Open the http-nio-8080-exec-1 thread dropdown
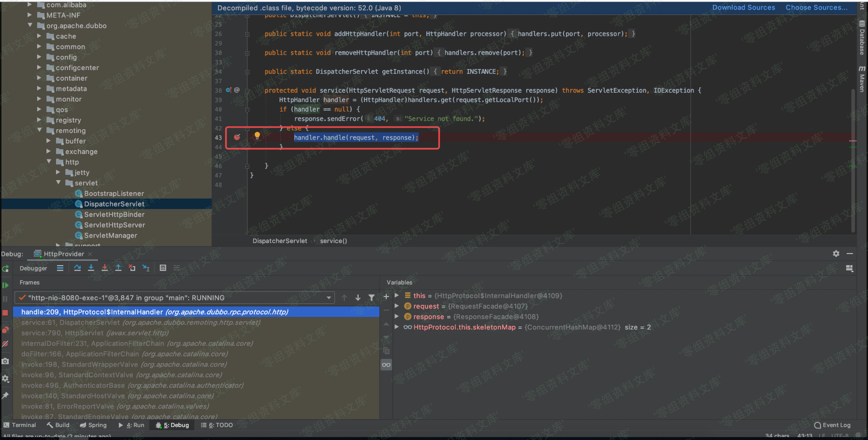The width and height of the screenshot is (868, 440). coord(329,298)
